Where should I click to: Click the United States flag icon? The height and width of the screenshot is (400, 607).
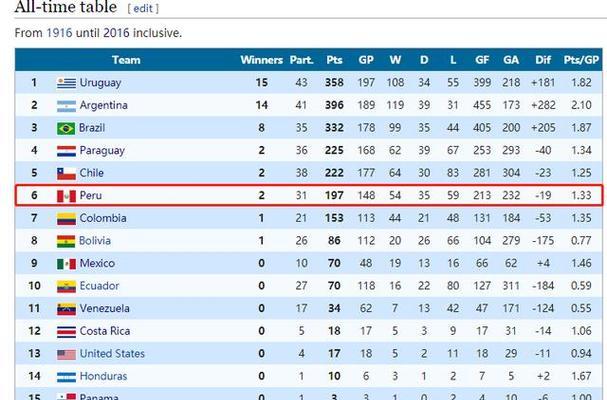[x=66, y=354]
